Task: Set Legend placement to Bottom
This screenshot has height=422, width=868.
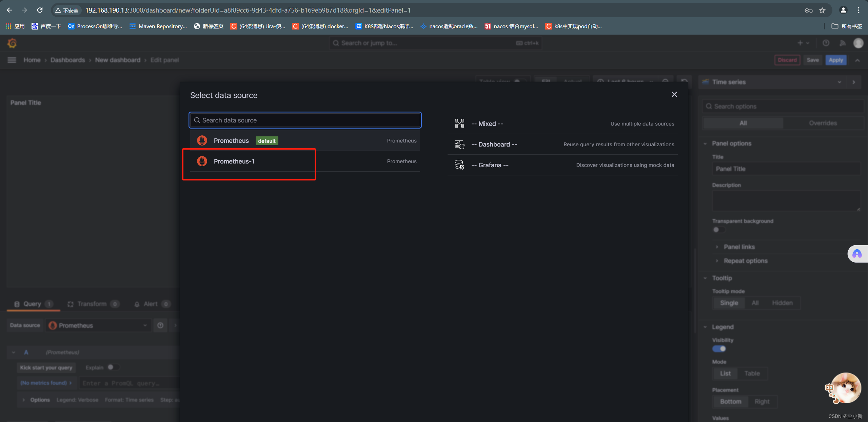Action: (x=731, y=402)
